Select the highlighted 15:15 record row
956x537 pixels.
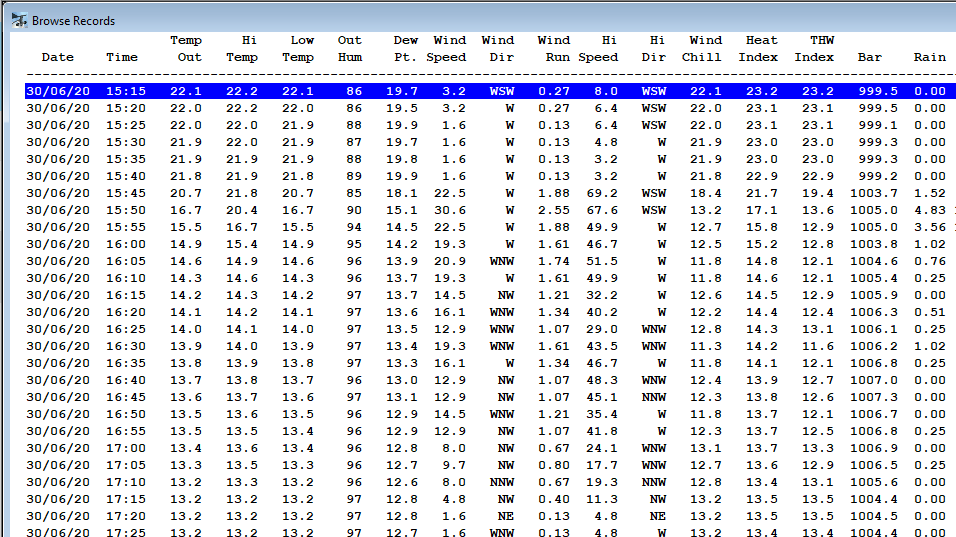[490, 91]
